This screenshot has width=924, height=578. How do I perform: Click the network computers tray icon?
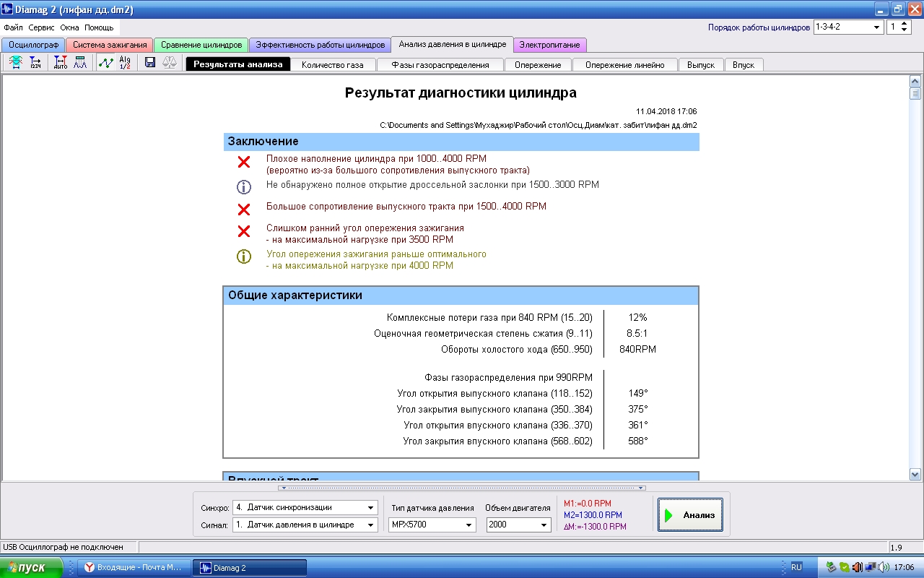pyautogui.click(x=871, y=567)
